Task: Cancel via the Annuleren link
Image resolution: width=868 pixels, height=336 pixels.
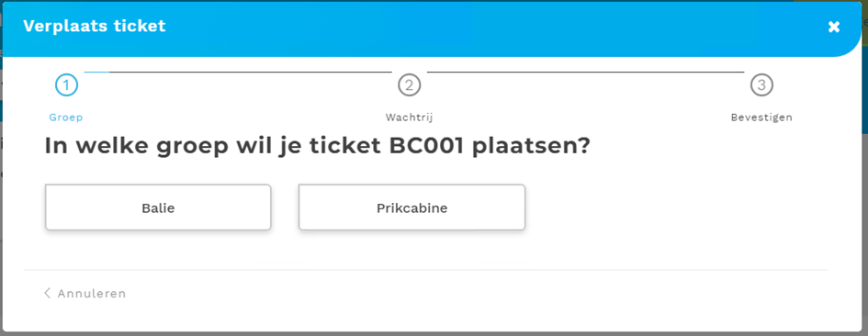Action: click(92, 294)
